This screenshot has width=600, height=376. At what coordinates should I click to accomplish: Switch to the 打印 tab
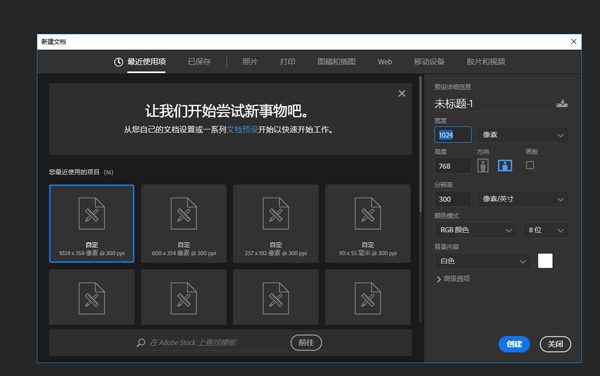click(287, 62)
